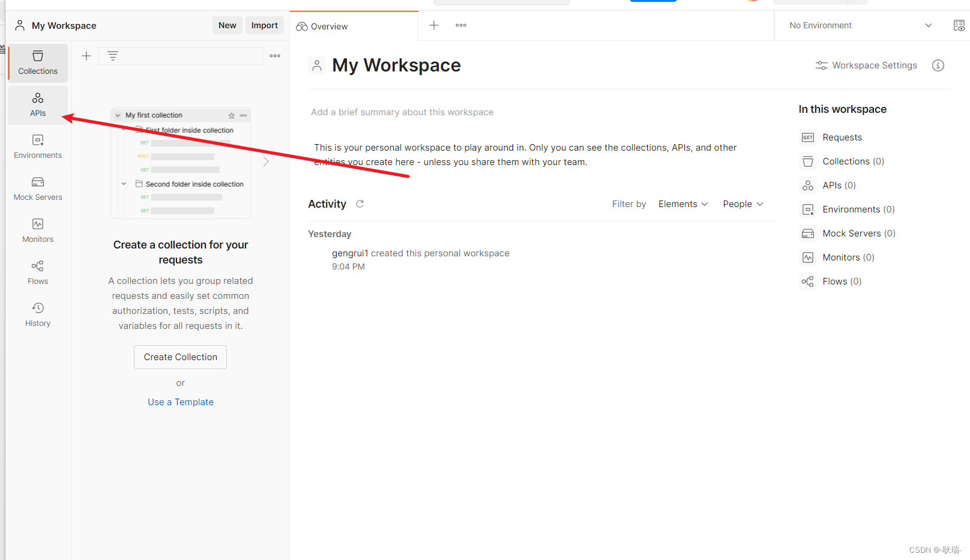Click the plus icon to create a new collection
The height and width of the screenshot is (560, 970).
pos(86,56)
